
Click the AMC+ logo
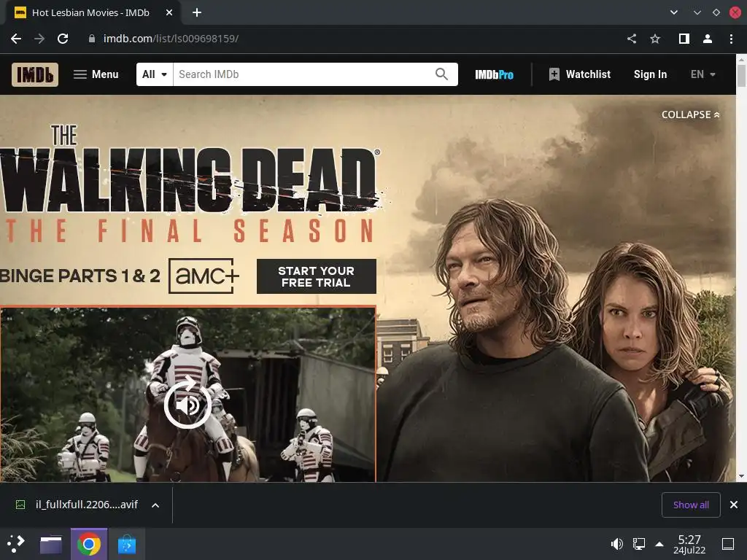tap(204, 276)
